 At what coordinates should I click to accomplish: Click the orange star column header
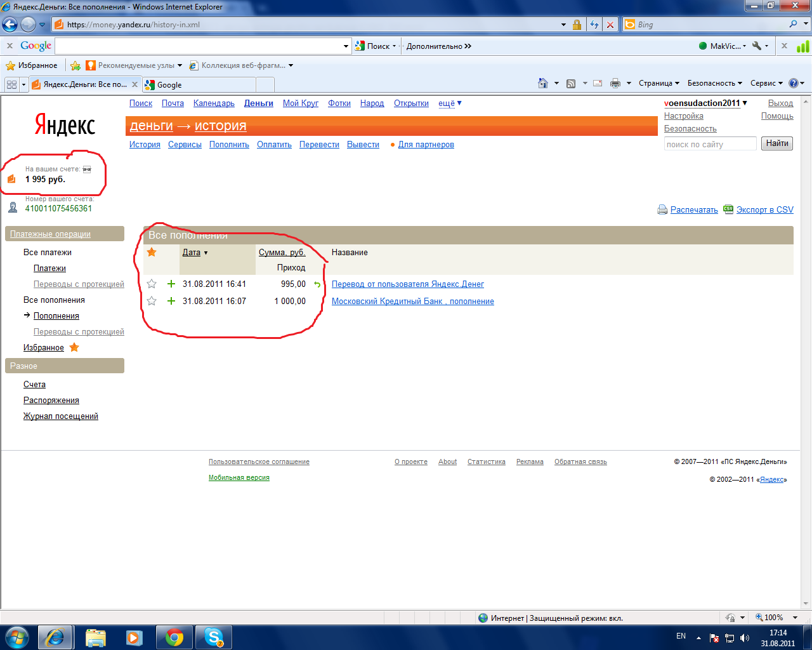(152, 252)
